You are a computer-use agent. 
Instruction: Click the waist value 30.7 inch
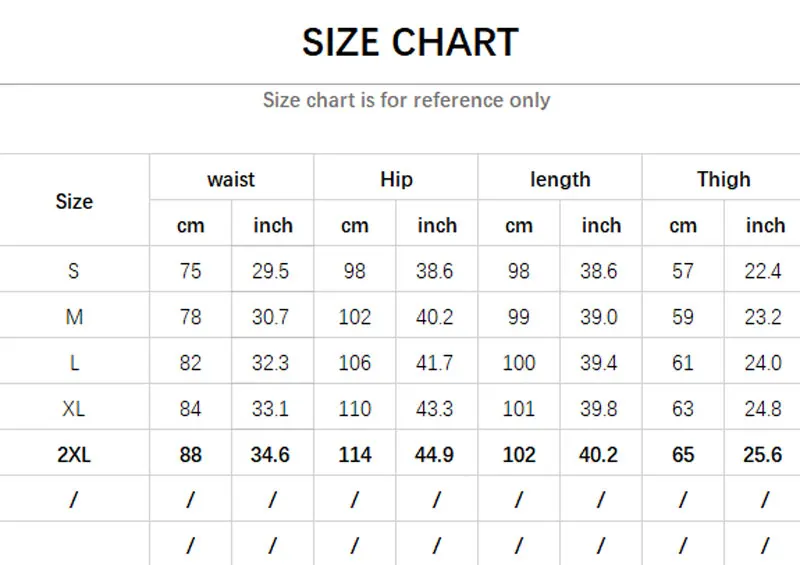[x=271, y=317]
